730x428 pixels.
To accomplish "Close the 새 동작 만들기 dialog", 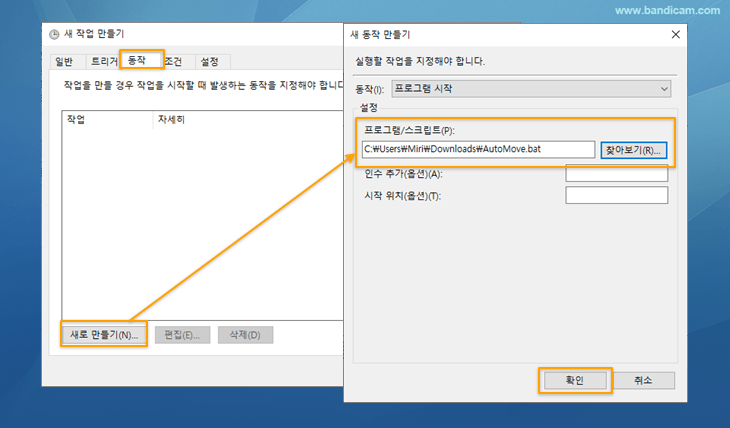I will [x=676, y=34].
